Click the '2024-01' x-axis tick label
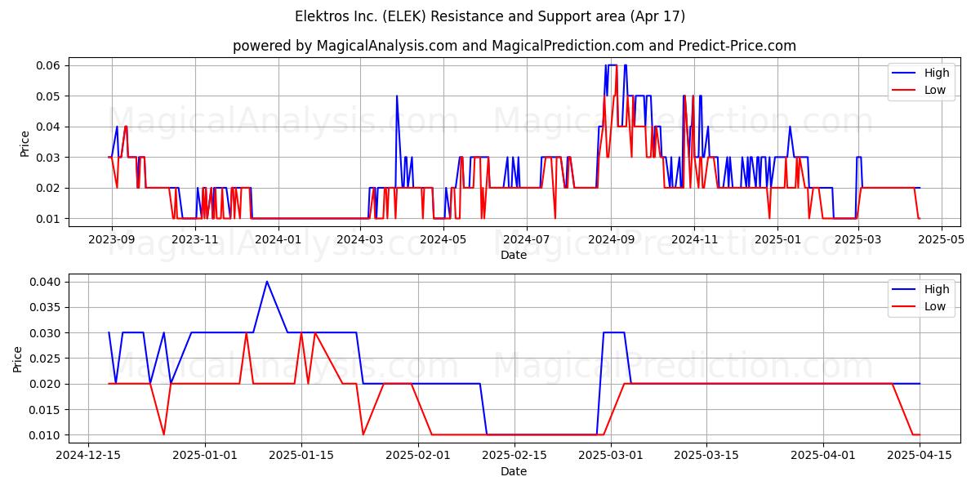This screenshot has width=980, height=490. [x=278, y=239]
